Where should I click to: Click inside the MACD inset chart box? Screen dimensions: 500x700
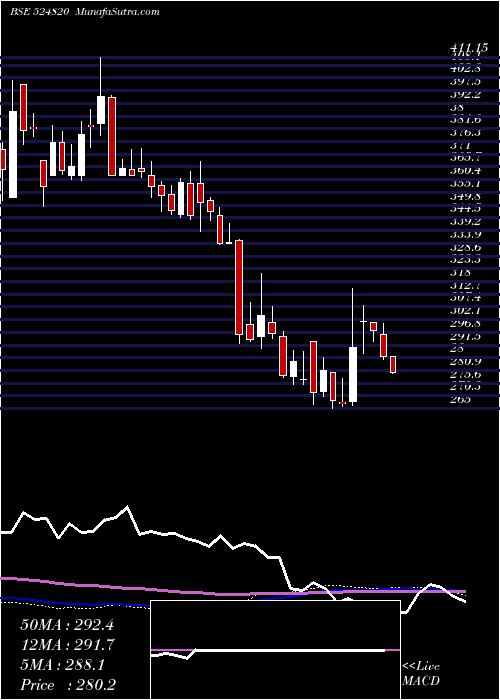point(275,650)
